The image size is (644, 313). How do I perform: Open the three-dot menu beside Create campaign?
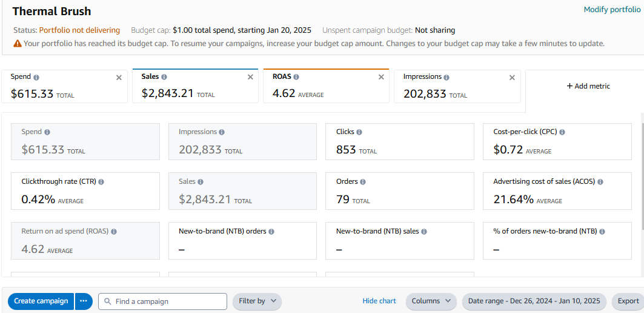click(84, 301)
